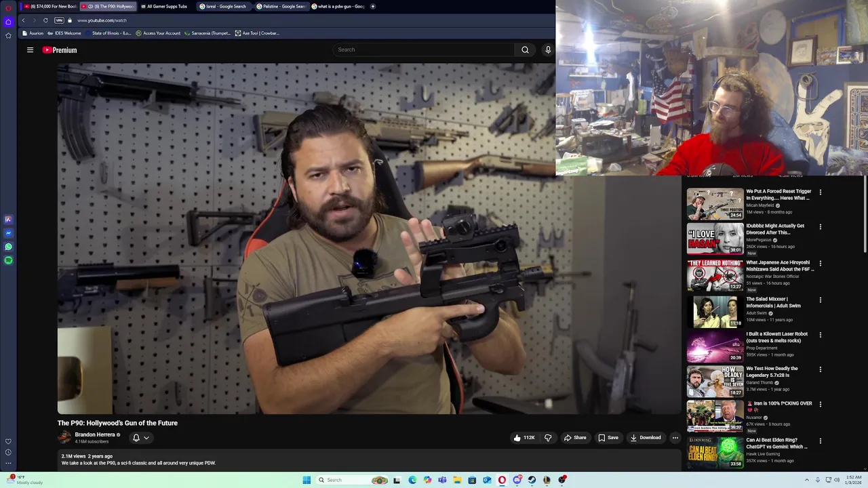This screenshot has width=868, height=488.
Task: Switch to 'Isreal - Google Search' tab
Action: [x=224, y=6]
